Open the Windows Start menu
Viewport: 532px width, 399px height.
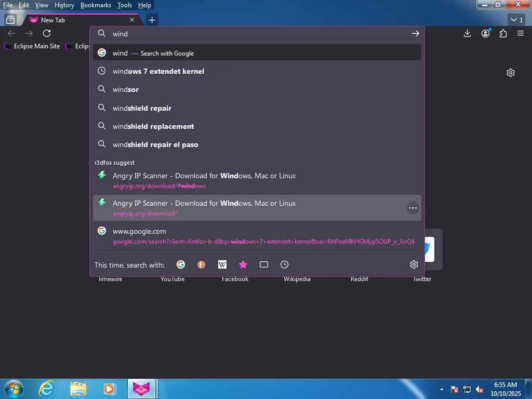14,389
